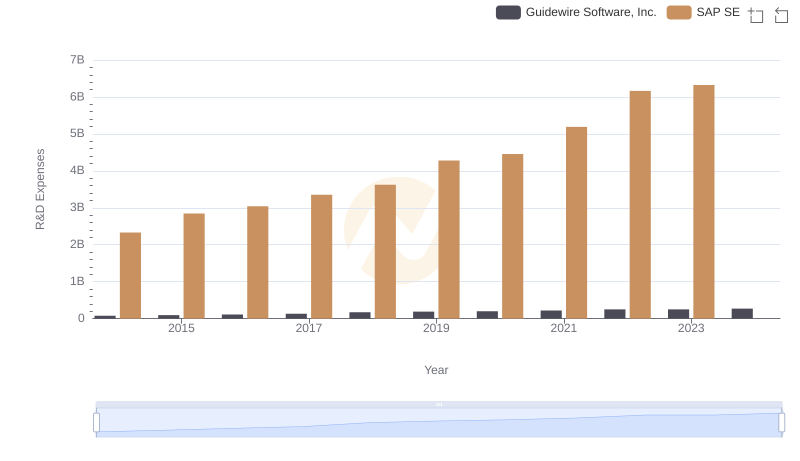Click the y-axis label 3B
Screen dimensions: 800x461
coord(77,208)
